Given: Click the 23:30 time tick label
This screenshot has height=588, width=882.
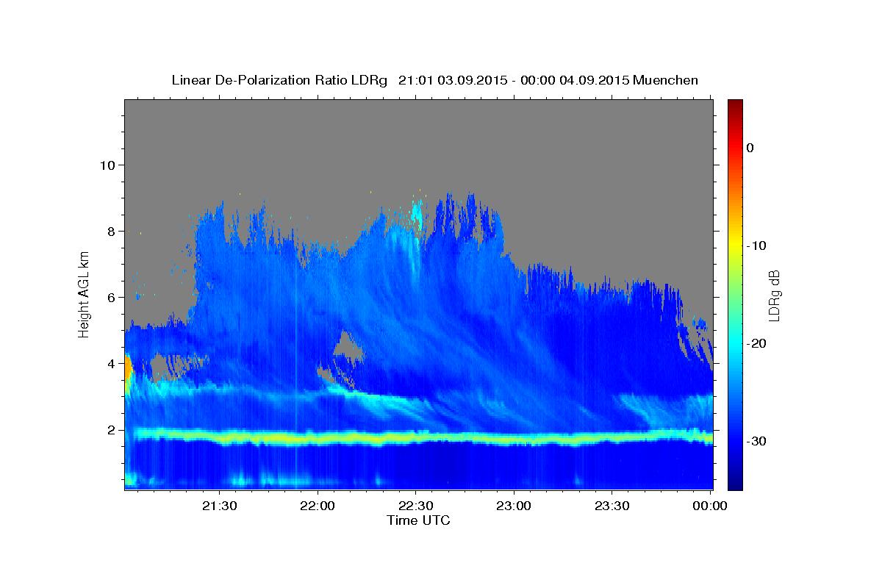Looking at the screenshot, I should pos(612,506).
